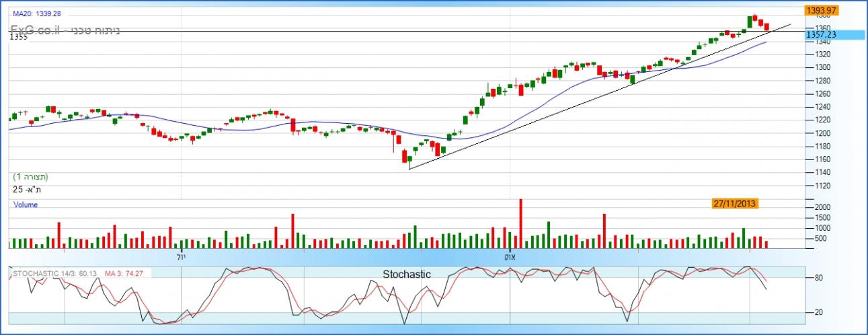Click the יול month marker on time axis
Image resolution: width=868 pixels, height=335 pixels.
click(181, 257)
